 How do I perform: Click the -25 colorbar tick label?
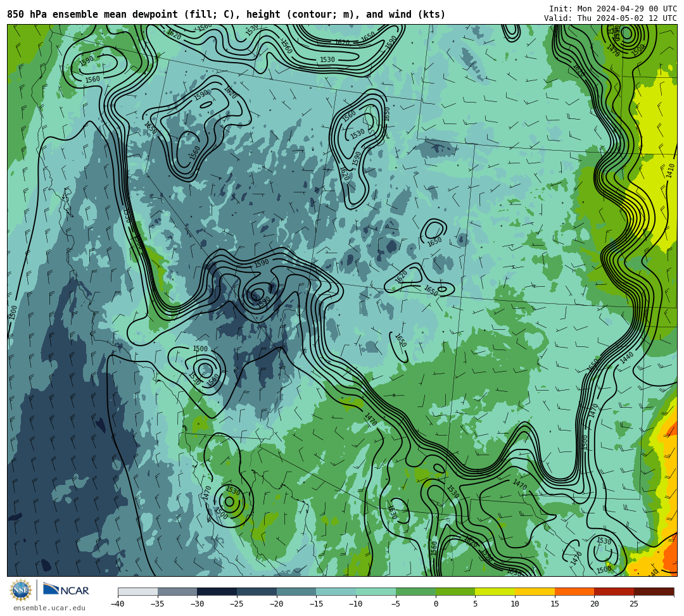236,604
